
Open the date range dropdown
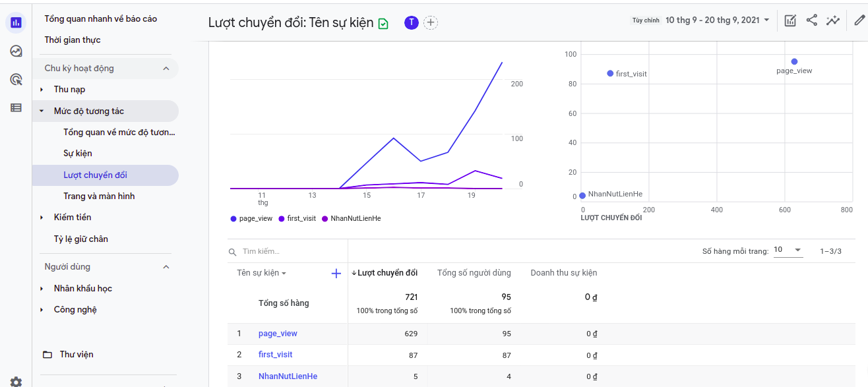click(x=717, y=20)
